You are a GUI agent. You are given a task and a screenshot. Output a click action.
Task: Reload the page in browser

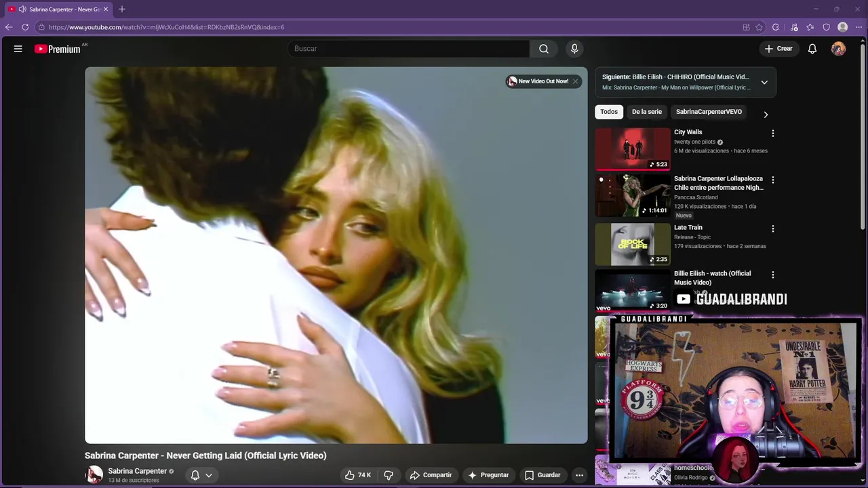(25, 27)
